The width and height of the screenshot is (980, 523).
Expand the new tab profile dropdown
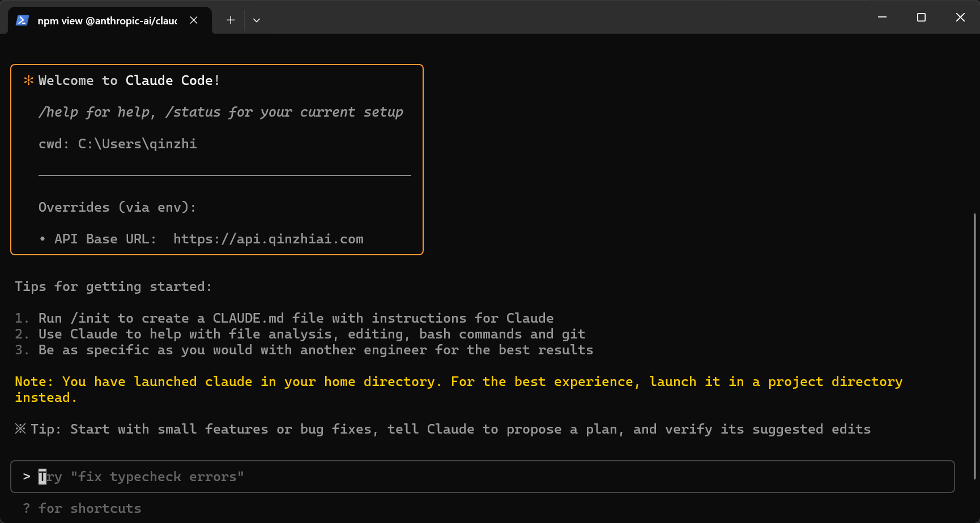(257, 20)
